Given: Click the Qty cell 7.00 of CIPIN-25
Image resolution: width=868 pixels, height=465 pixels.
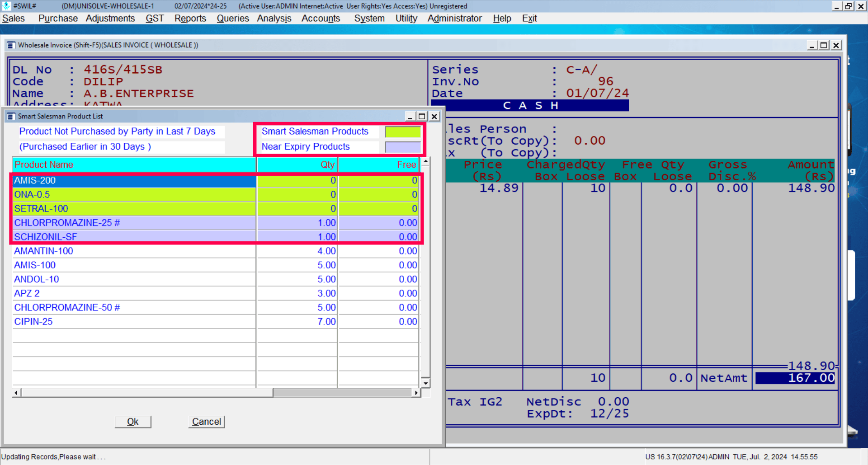Looking at the screenshot, I should click(x=297, y=322).
